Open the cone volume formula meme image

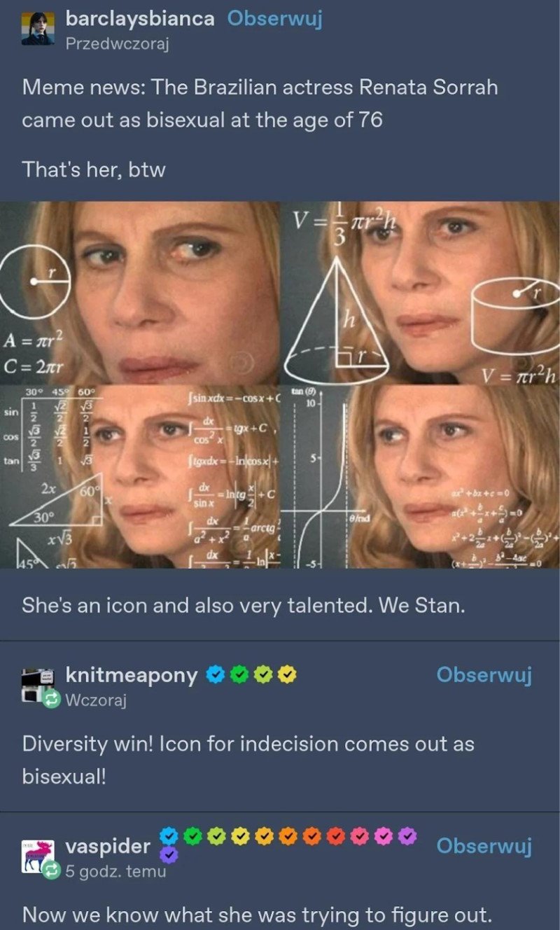[420, 293]
